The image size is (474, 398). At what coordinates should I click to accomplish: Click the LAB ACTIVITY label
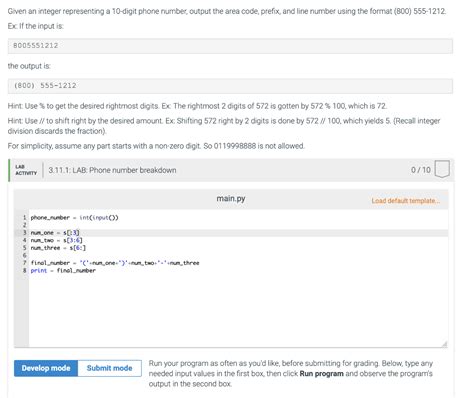(x=26, y=170)
